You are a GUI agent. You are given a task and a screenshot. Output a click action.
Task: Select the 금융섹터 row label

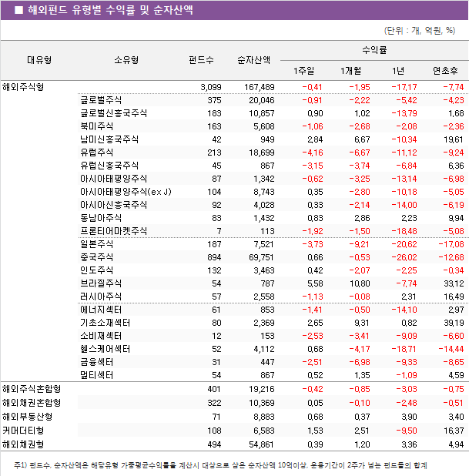tap(96, 362)
